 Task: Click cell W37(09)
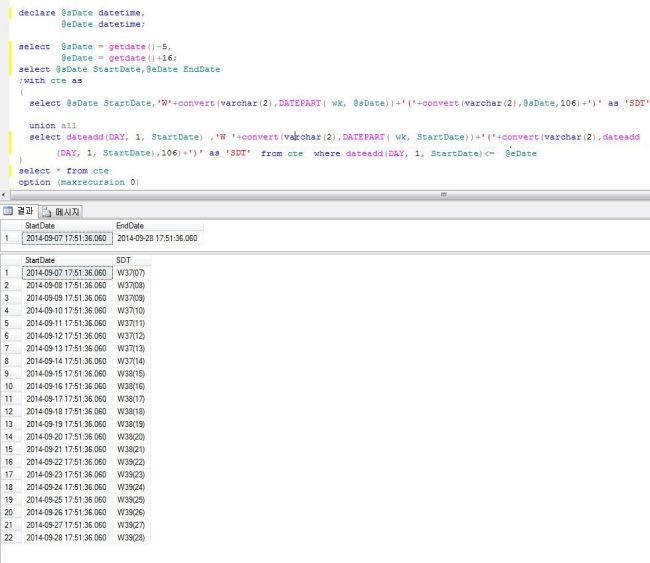coord(132,298)
